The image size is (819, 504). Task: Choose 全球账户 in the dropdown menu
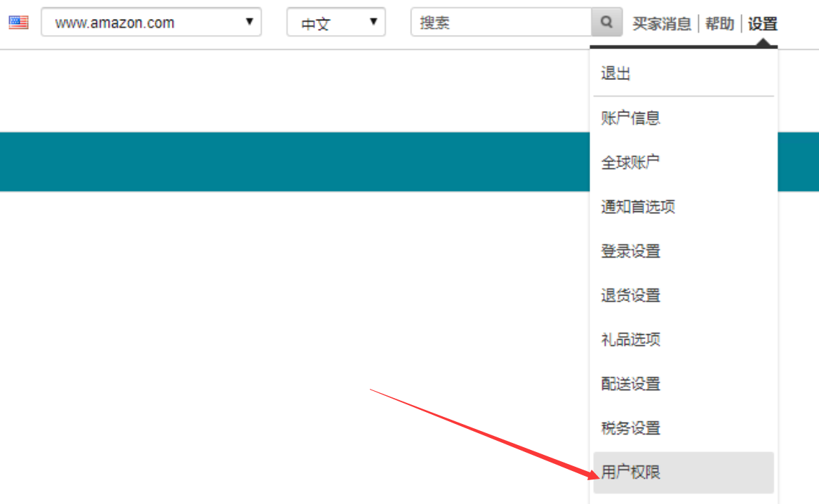[630, 162]
